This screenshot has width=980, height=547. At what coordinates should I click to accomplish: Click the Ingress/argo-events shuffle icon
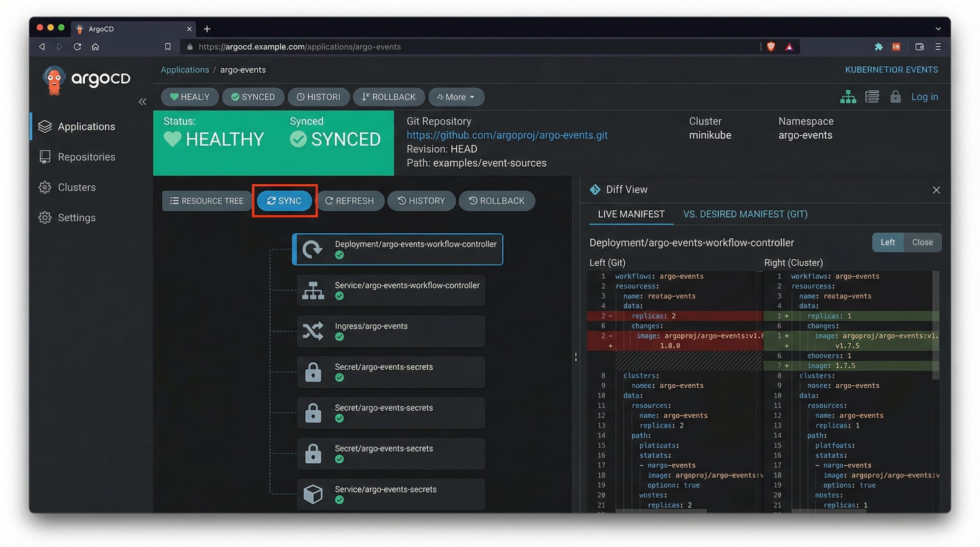tap(314, 331)
